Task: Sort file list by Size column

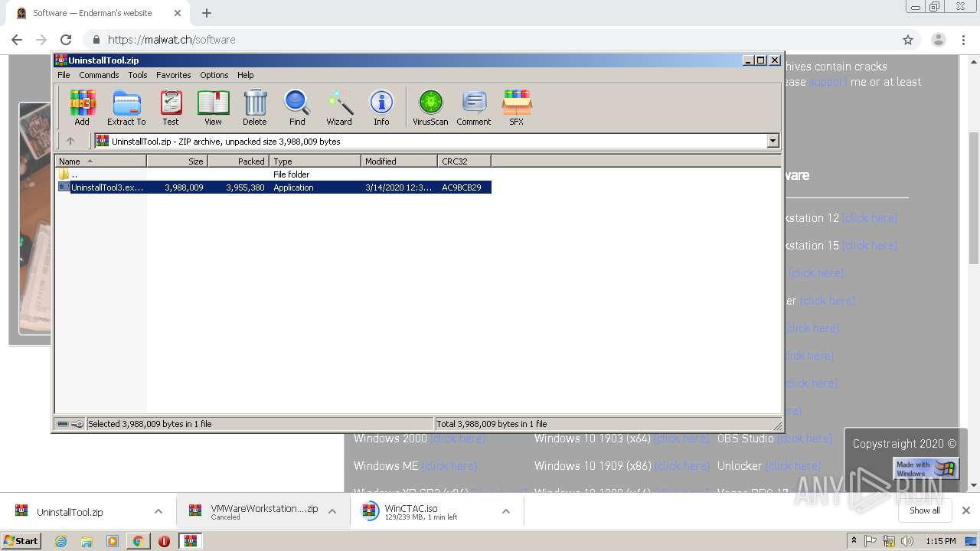Action: 177,161
